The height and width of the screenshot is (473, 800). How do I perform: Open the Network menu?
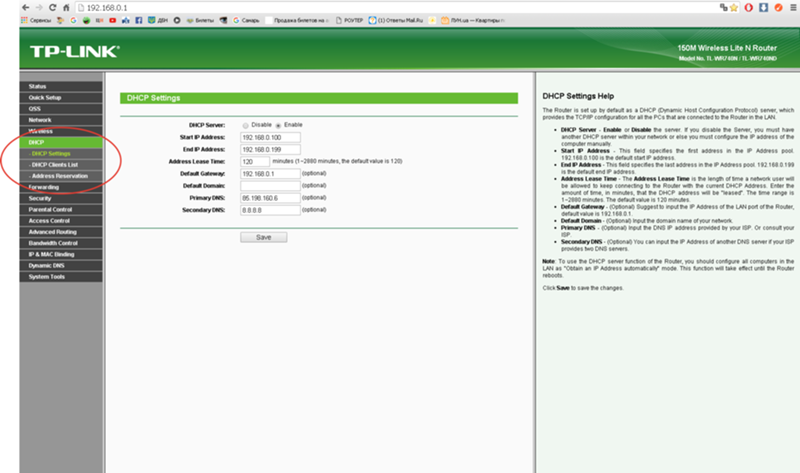click(61, 120)
